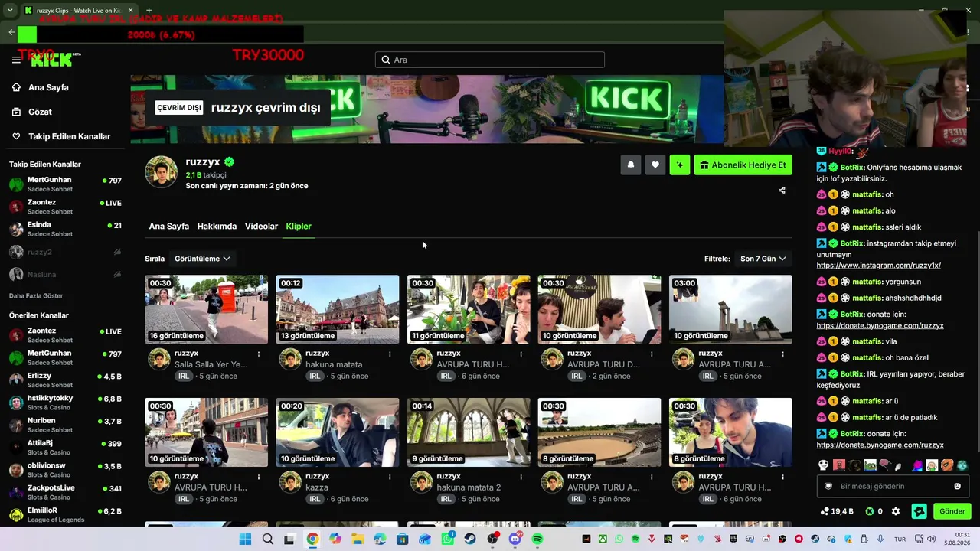Viewport: 980px width, 551px height.
Task: Open the instagram.com/ruzzy1x link in chat
Action: (x=878, y=266)
